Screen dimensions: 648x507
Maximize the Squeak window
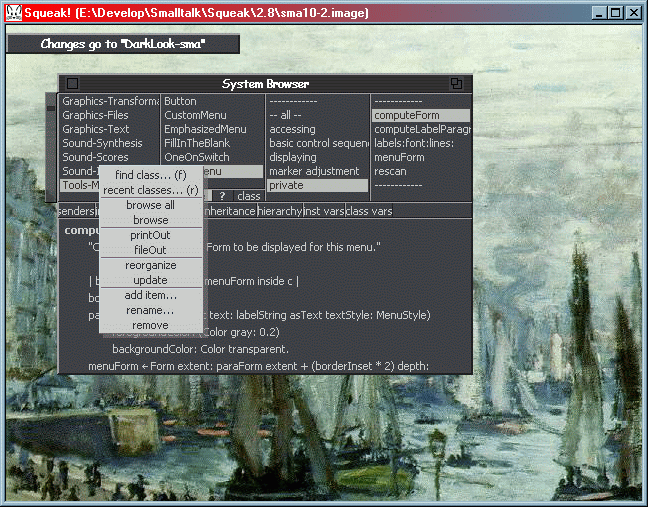pos(615,13)
